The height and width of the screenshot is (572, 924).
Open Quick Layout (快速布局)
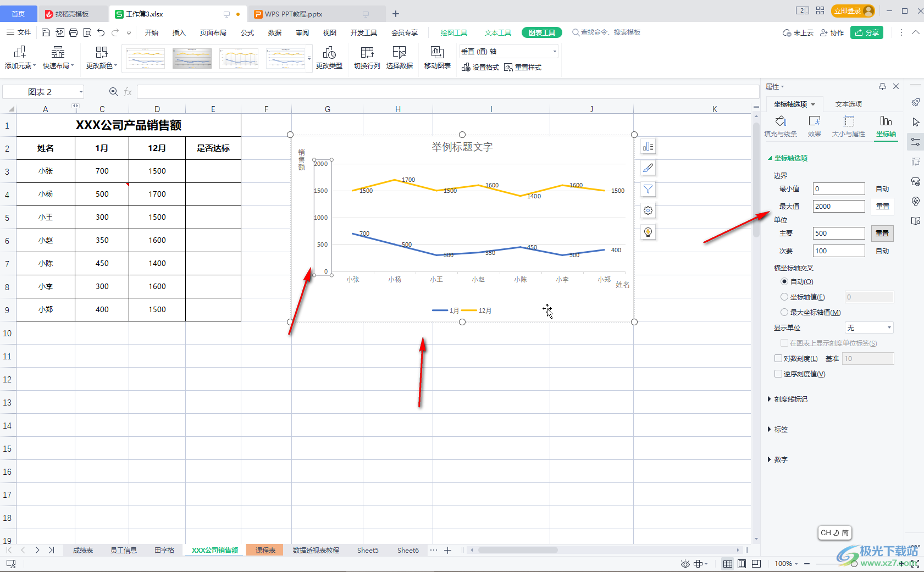58,58
